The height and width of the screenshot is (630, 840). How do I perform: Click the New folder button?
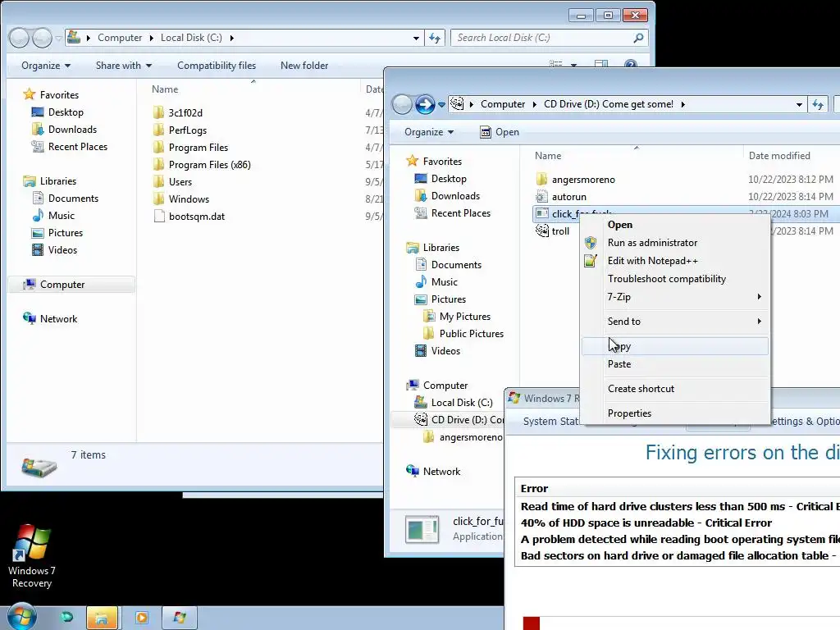(304, 66)
